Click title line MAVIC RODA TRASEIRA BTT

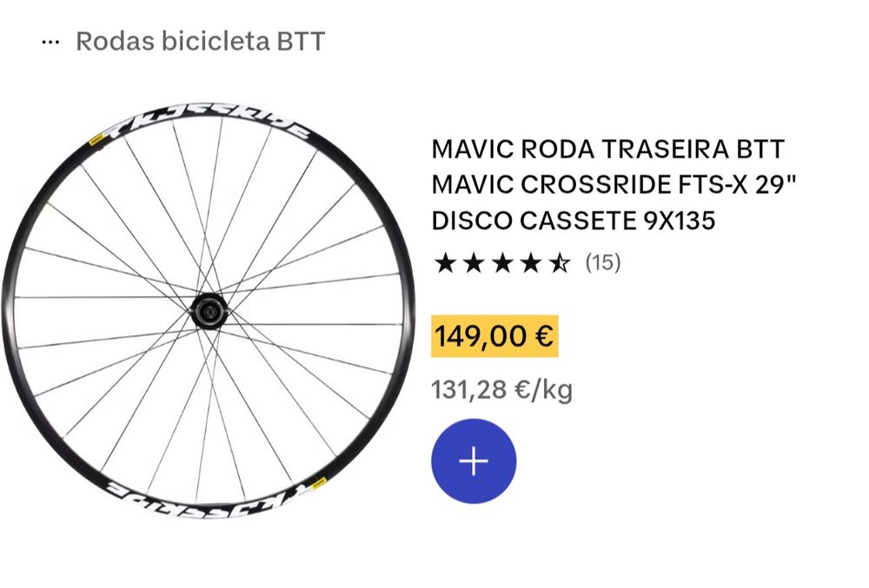(607, 149)
